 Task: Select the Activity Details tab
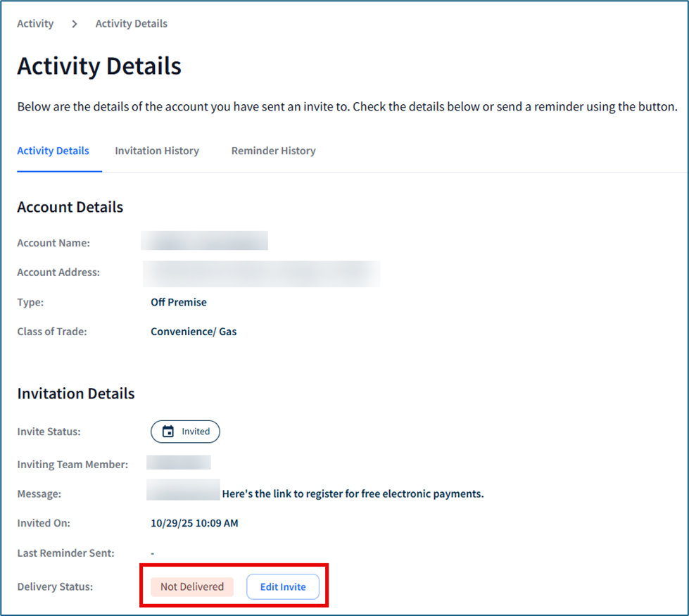click(53, 151)
